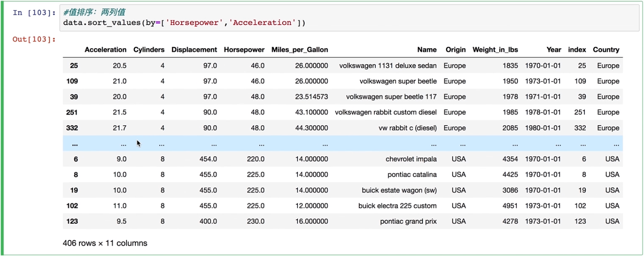Click the 43.100000 Miles_per_Gallon value

click(311, 112)
